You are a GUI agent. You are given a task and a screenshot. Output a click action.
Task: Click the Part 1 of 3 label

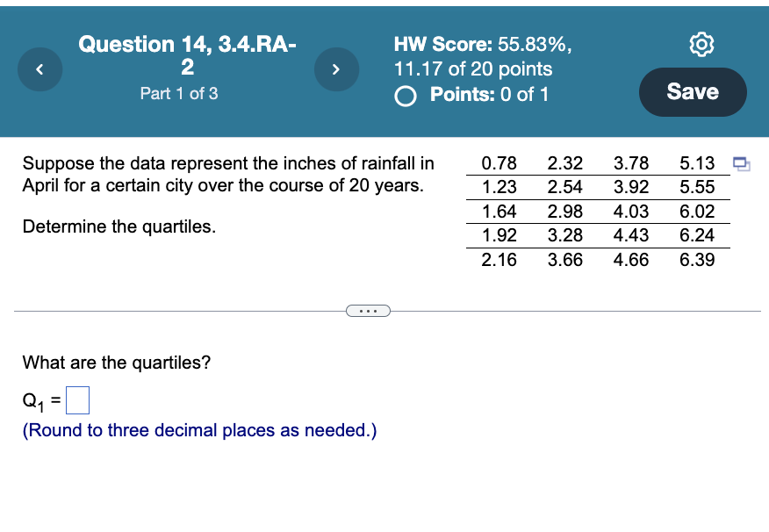pyautogui.click(x=179, y=94)
